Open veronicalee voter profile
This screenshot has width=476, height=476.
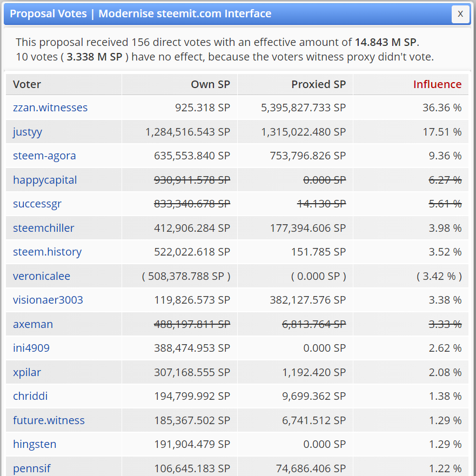[x=42, y=276]
